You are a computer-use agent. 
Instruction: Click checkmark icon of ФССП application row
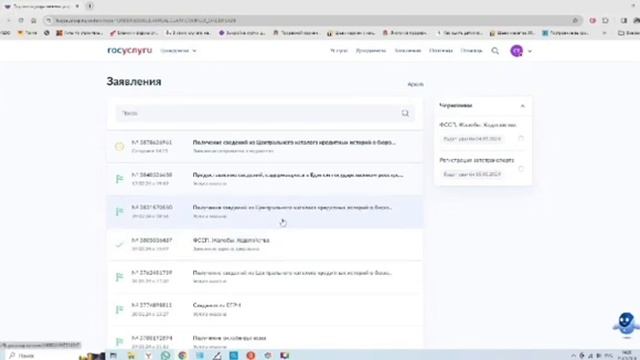(x=119, y=244)
